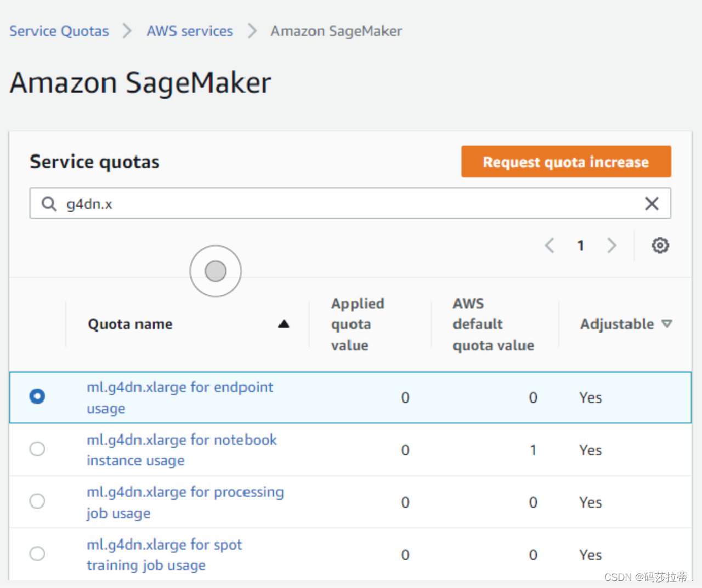Click applied value 0 in notebook row

pyautogui.click(x=405, y=450)
